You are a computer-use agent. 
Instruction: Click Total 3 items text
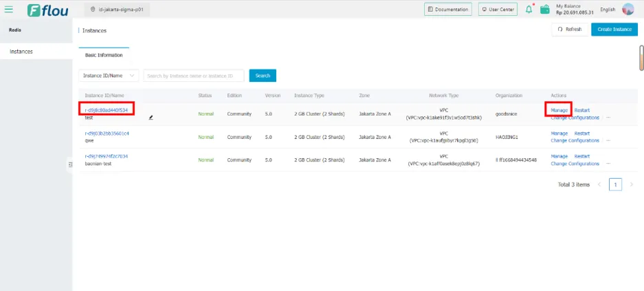click(573, 184)
